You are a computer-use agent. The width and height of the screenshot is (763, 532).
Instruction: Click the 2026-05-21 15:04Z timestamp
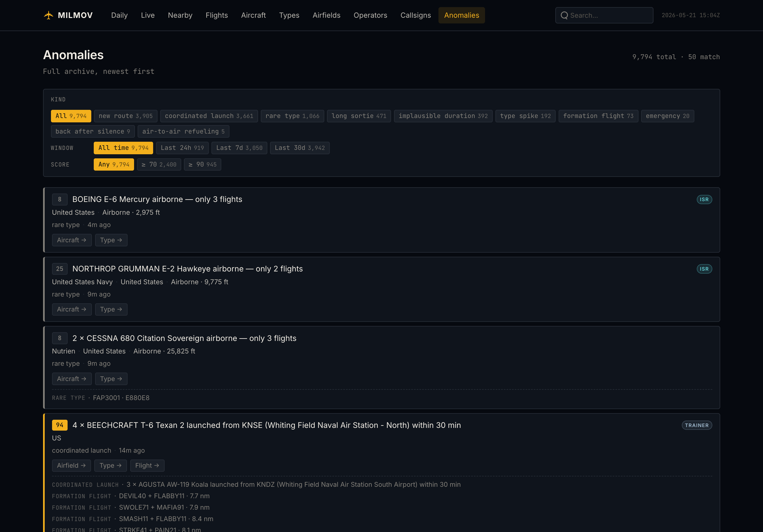coord(691,15)
